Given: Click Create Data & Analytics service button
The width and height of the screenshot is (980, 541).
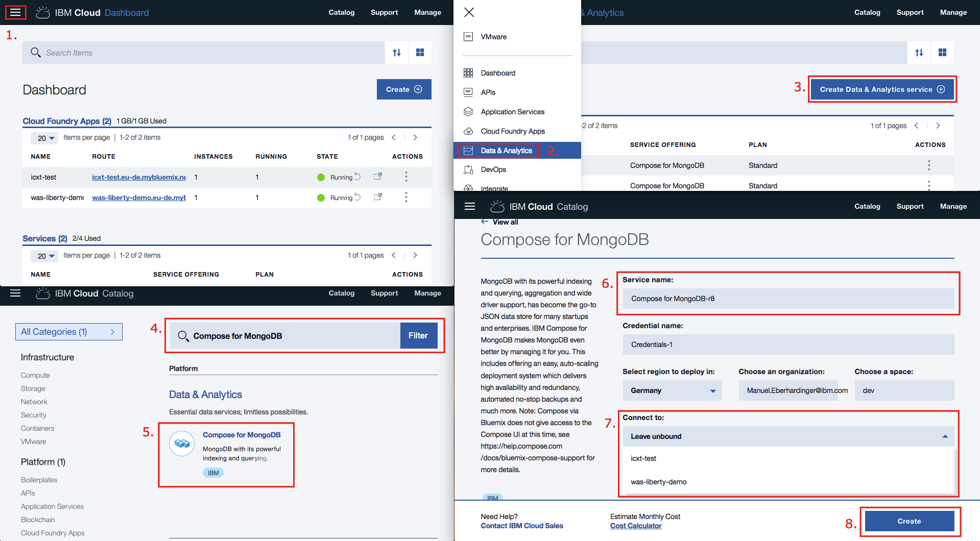Looking at the screenshot, I should 882,89.
